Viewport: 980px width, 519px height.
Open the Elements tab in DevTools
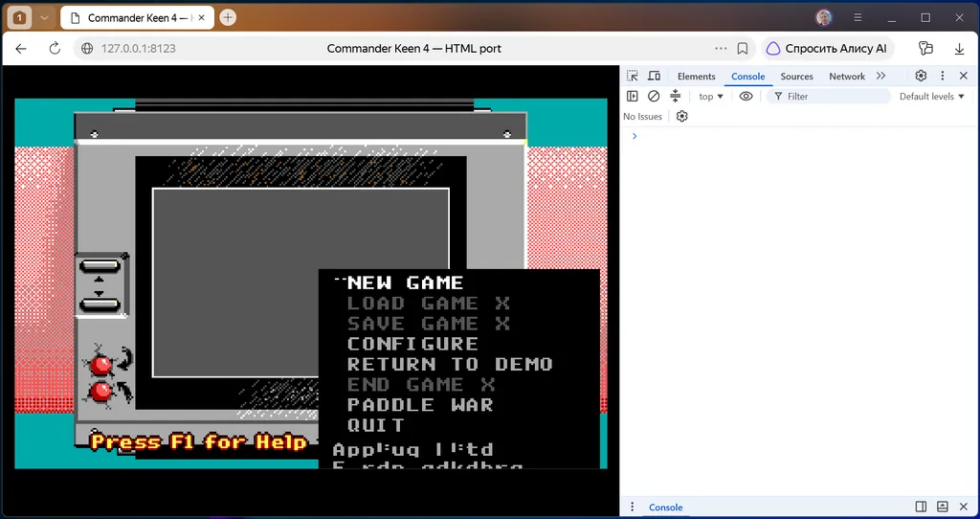[697, 77]
